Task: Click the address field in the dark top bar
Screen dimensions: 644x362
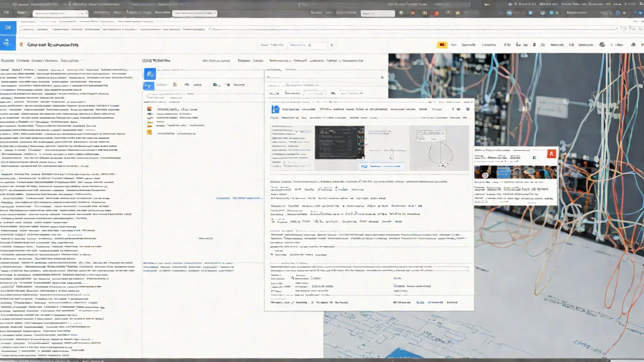Action: tap(377, 14)
